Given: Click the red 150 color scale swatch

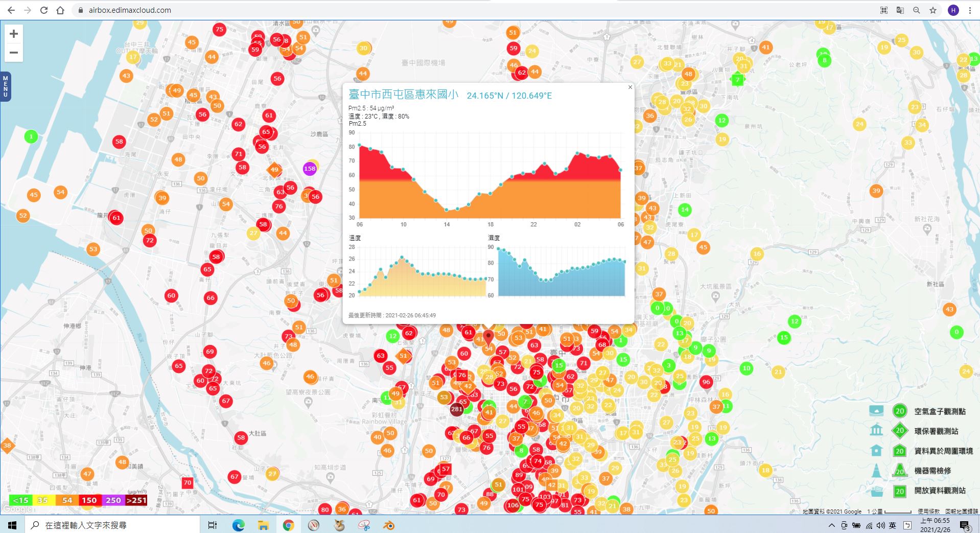Looking at the screenshot, I should click(x=89, y=500).
